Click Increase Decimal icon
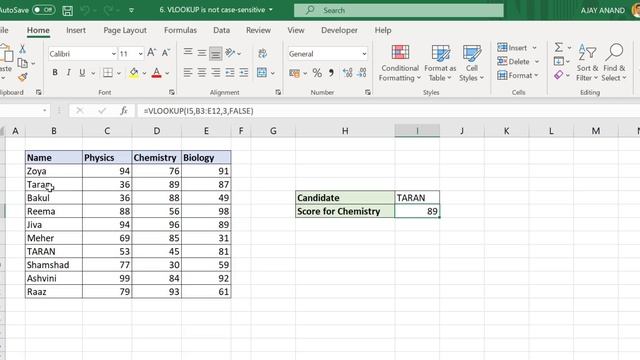Viewport: 640px width, 360px height. pyautogui.click(x=347, y=73)
